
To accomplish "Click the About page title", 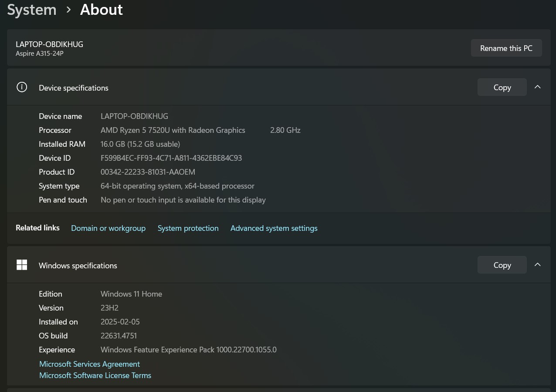I will pos(102,10).
